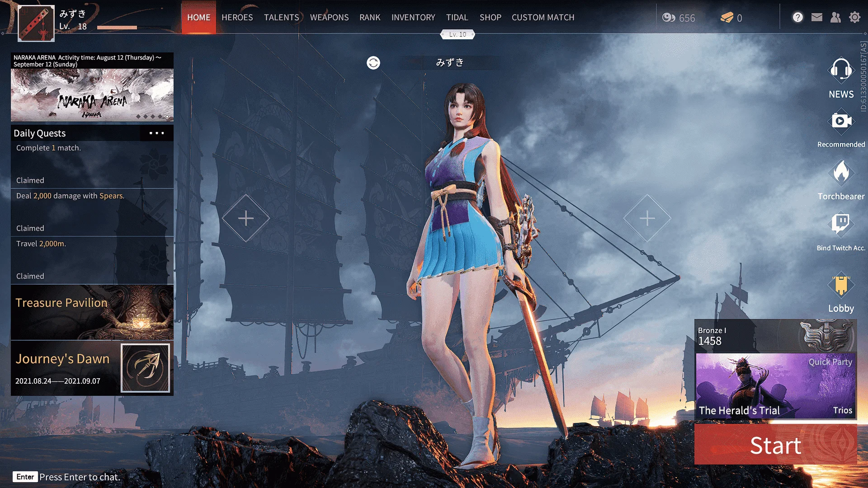868x488 pixels.
Task: Open the mail inbox icon
Action: point(816,17)
